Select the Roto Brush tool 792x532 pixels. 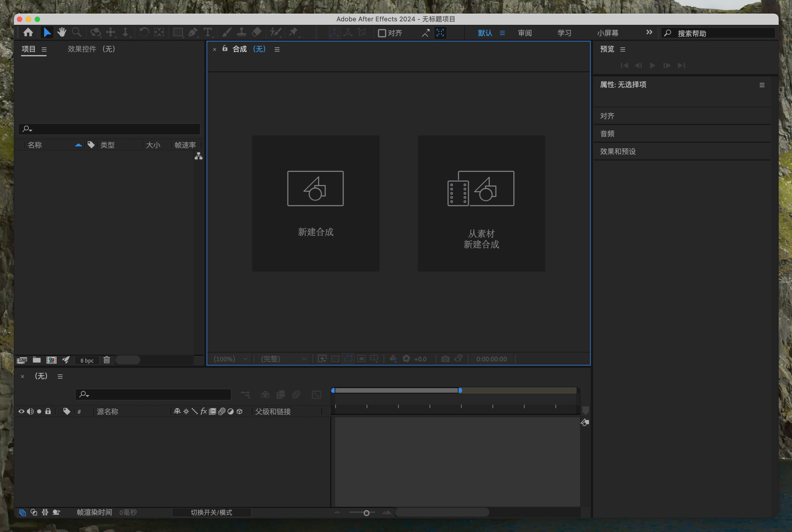[x=275, y=32]
